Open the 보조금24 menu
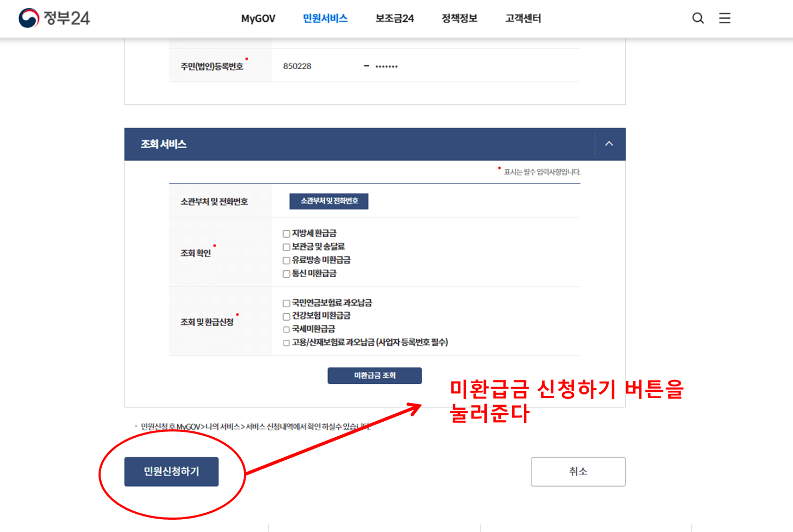This screenshot has height=532, width=793. coord(394,18)
